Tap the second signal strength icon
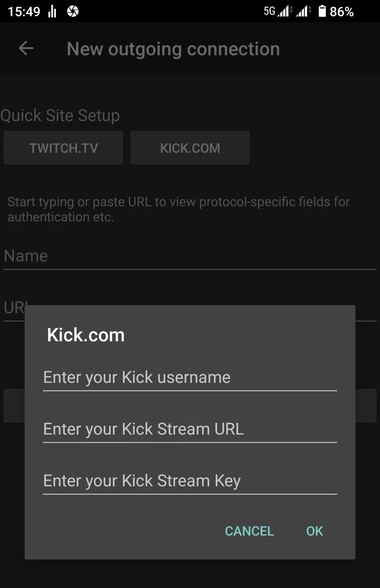This screenshot has width=380, height=588. tap(303, 11)
